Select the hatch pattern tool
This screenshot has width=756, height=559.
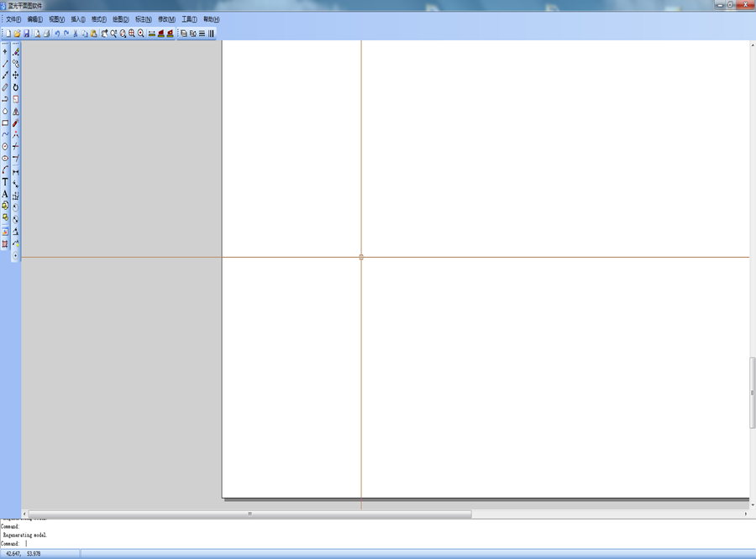(5, 244)
